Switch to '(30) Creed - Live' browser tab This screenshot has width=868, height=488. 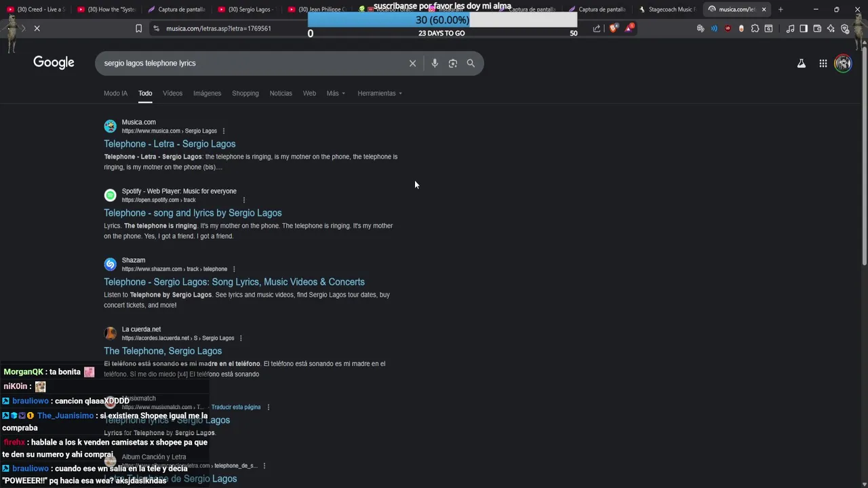(37, 9)
